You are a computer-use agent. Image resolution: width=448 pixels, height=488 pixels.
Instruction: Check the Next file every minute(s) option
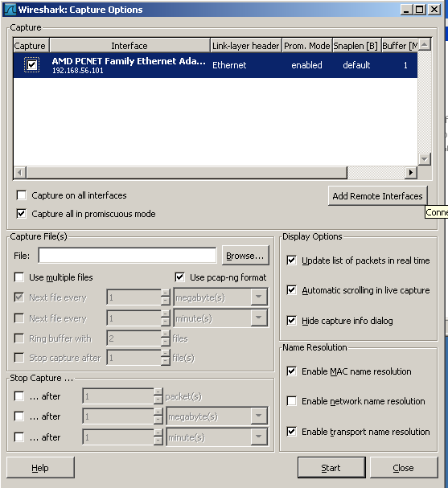[x=19, y=318]
